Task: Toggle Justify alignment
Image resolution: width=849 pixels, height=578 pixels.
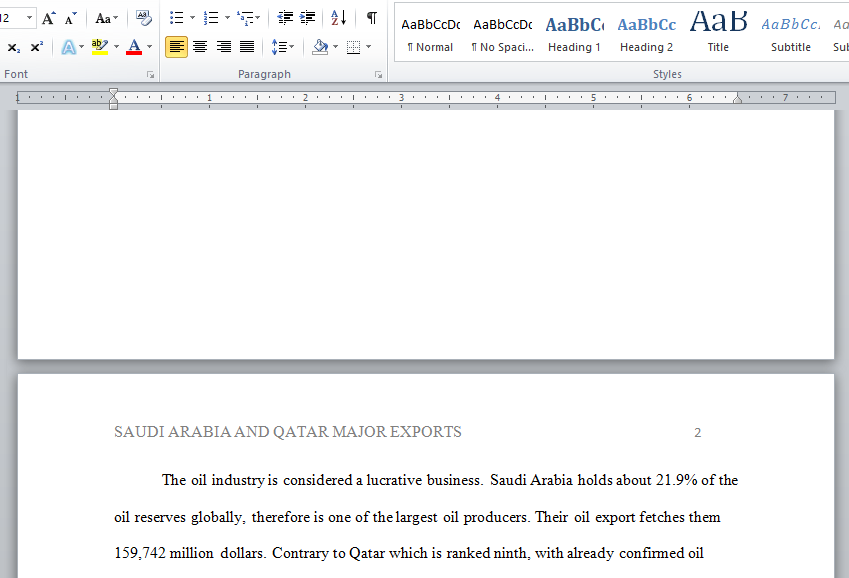Action: point(247,47)
